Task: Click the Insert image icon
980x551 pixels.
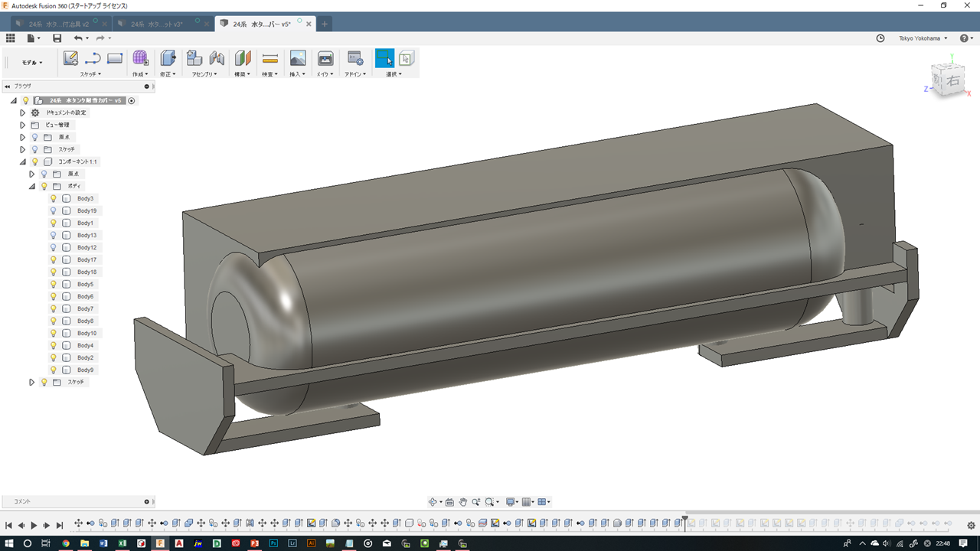Action: pos(298,58)
